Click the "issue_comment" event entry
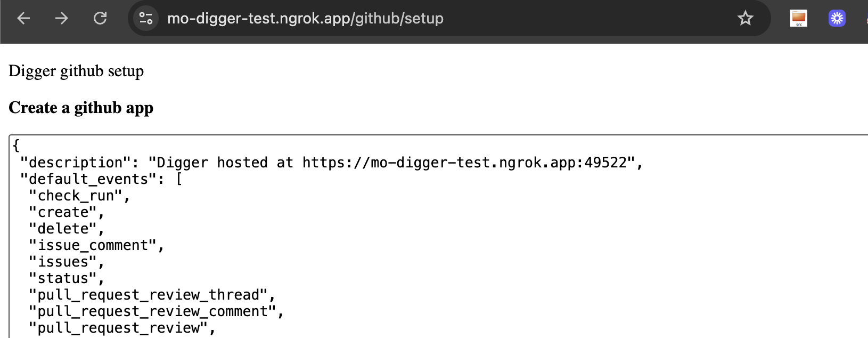Viewport: 868px width, 338px height. point(97,245)
